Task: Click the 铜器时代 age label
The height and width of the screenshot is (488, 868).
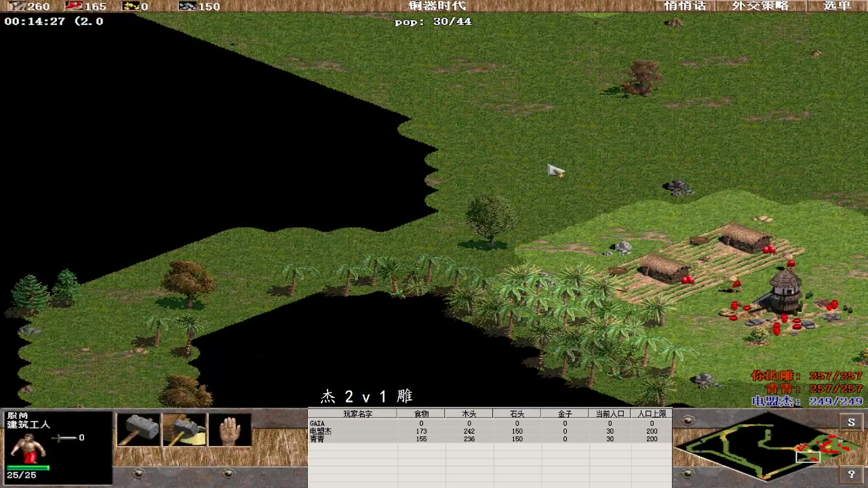Action: click(x=437, y=6)
